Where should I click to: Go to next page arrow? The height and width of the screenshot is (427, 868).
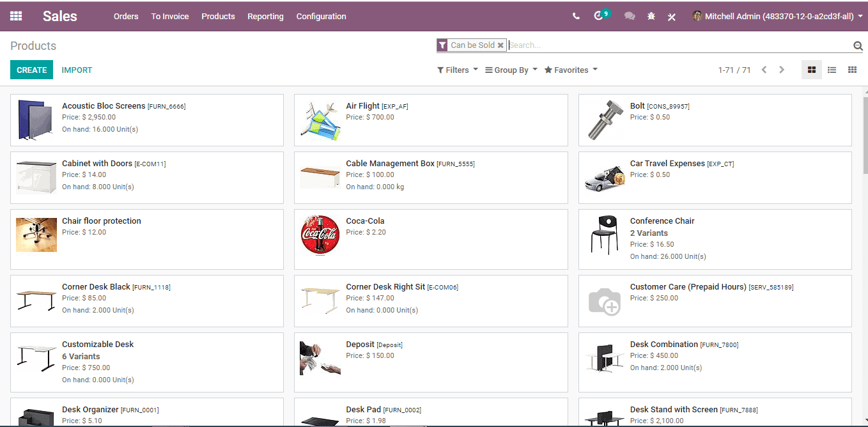[781, 70]
